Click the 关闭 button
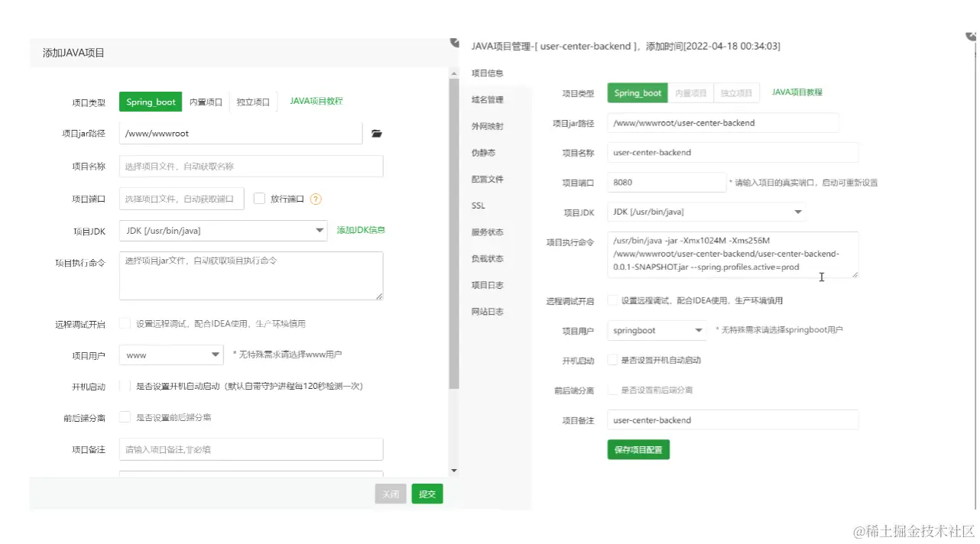The image size is (980, 544). [x=391, y=494]
